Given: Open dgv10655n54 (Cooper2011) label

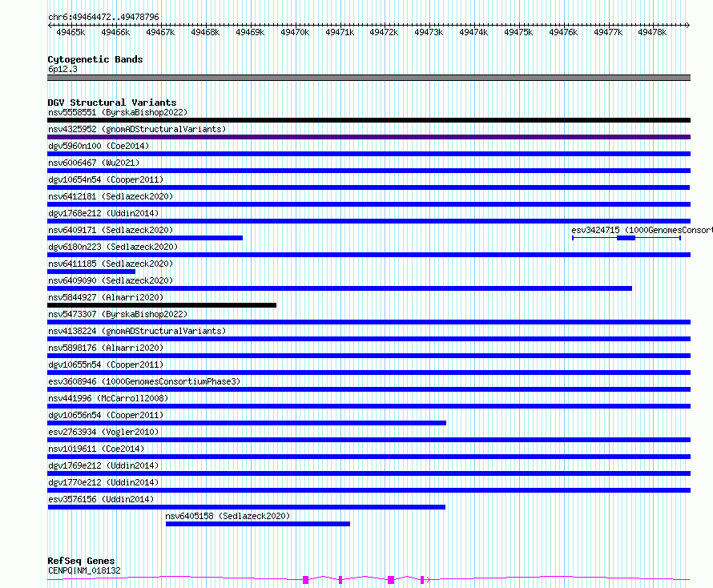Looking at the screenshot, I should [x=106, y=364].
